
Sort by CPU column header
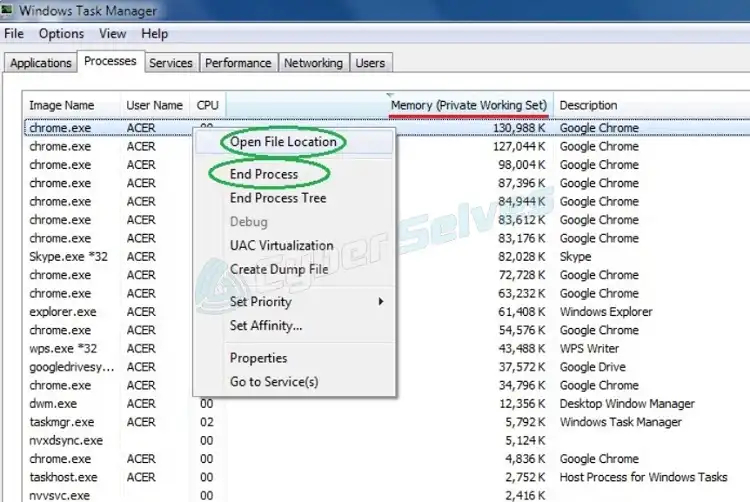(x=208, y=105)
